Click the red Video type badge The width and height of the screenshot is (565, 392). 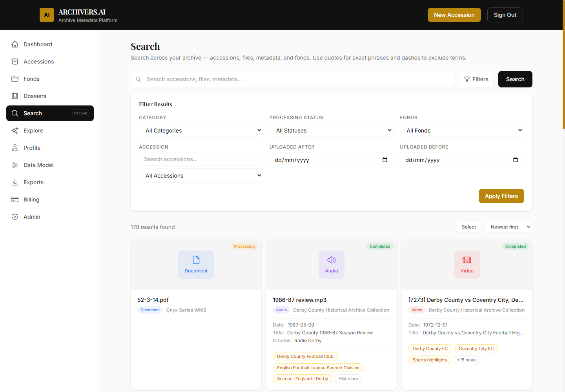[x=417, y=310]
